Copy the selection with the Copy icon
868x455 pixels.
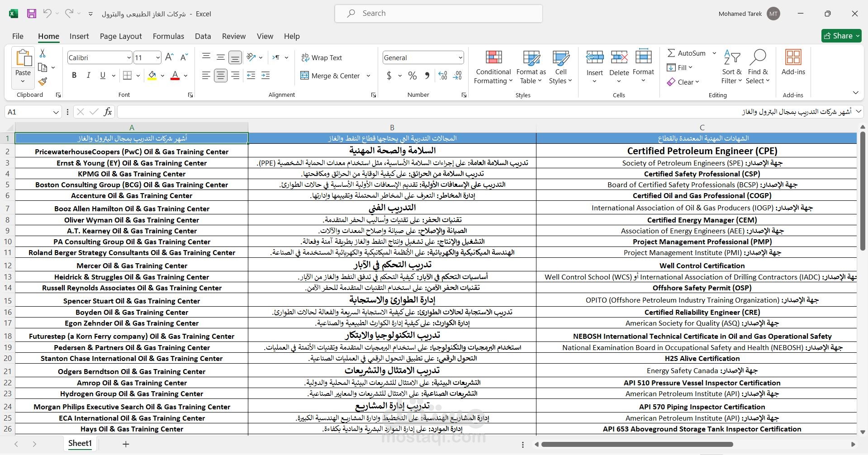point(43,68)
